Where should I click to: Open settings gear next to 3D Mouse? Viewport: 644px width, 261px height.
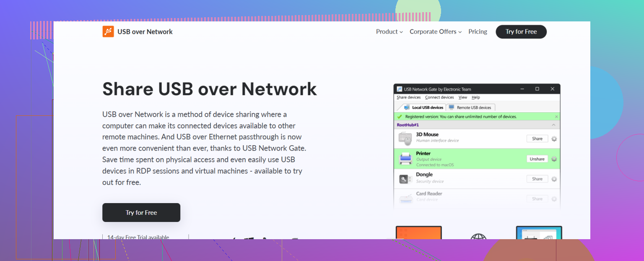tap(554, 138)
